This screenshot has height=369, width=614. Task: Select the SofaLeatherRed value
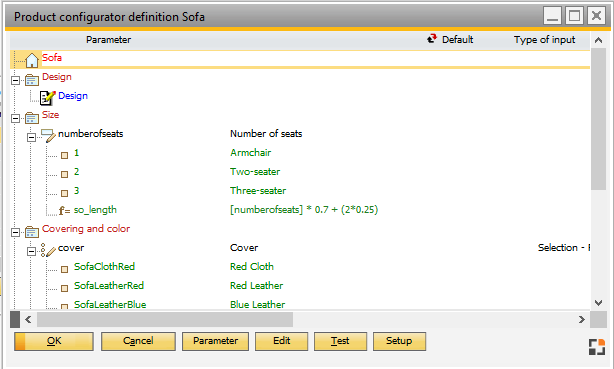pos(109,286)
